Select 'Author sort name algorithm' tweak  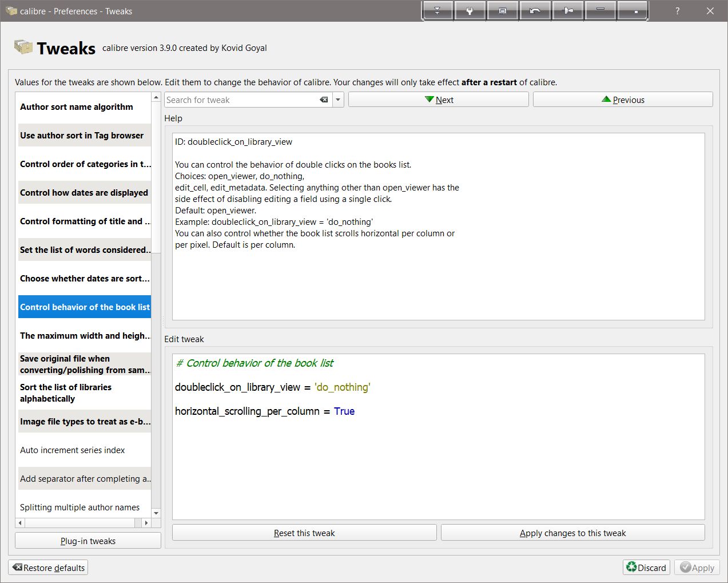85,106
